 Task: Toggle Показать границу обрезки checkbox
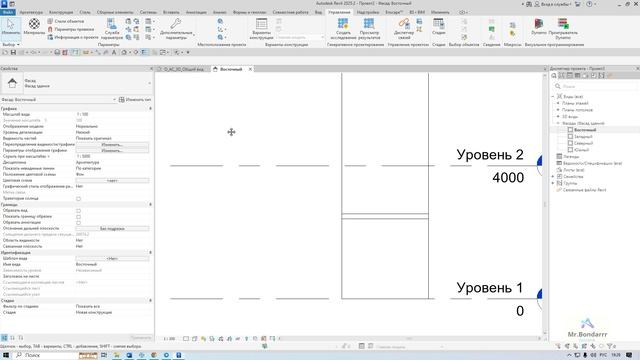coord(78,217)
